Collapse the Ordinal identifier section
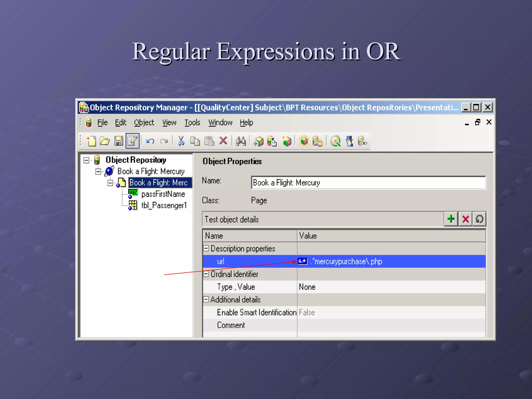The image size is (532, 399). pyautogui.click(x=206, y=274)
